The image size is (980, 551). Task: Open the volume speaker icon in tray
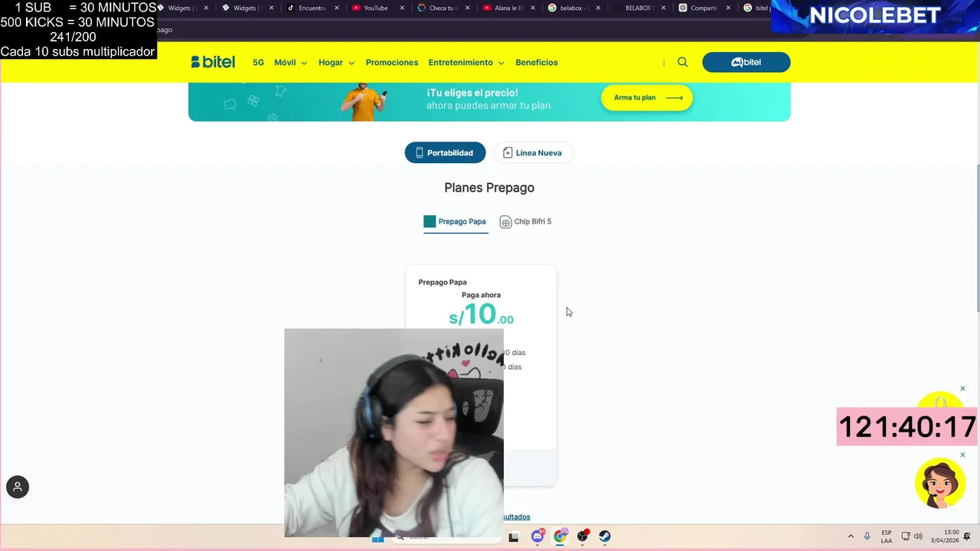click(918, 536)
